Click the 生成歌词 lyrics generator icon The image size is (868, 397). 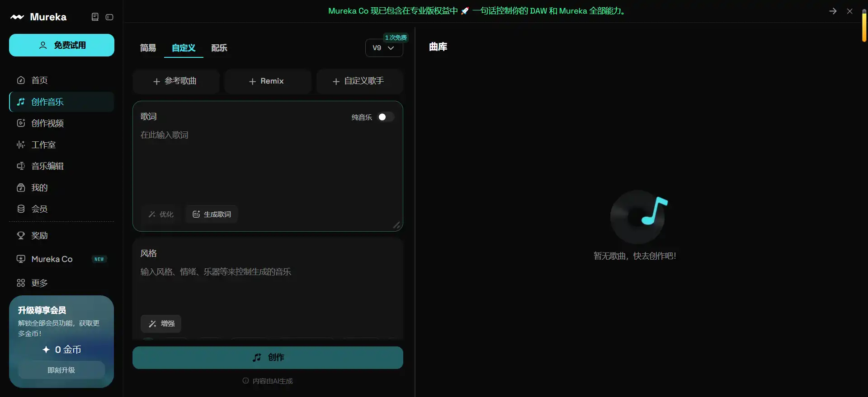(196, 214)
